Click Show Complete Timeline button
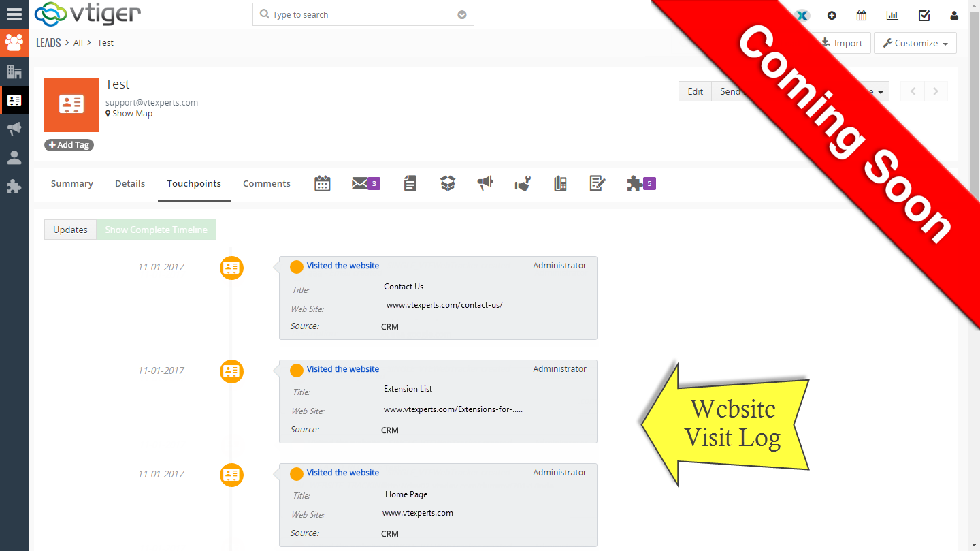The height and width of the screenshot is (551, 980). (156, 230)
